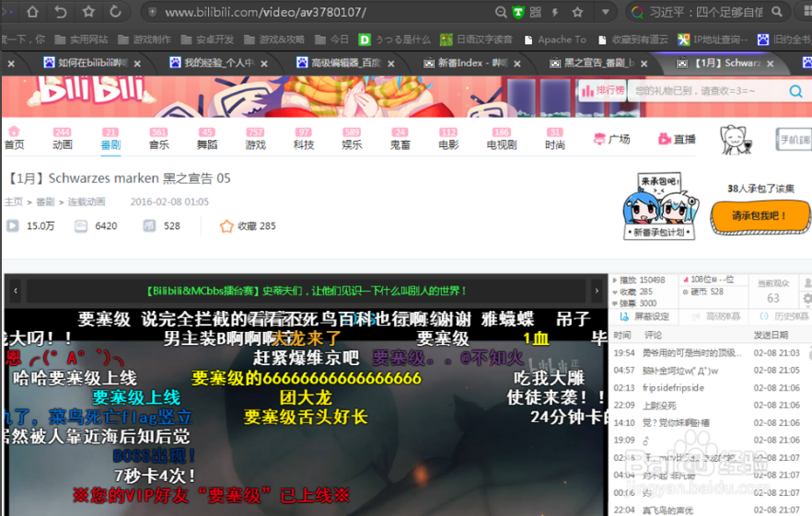This screenshot has height=516, width=812.
Task: Select the 02:13 fripsidefripside danmaku row
Action: pyautogui.click(x=707, y=387)
